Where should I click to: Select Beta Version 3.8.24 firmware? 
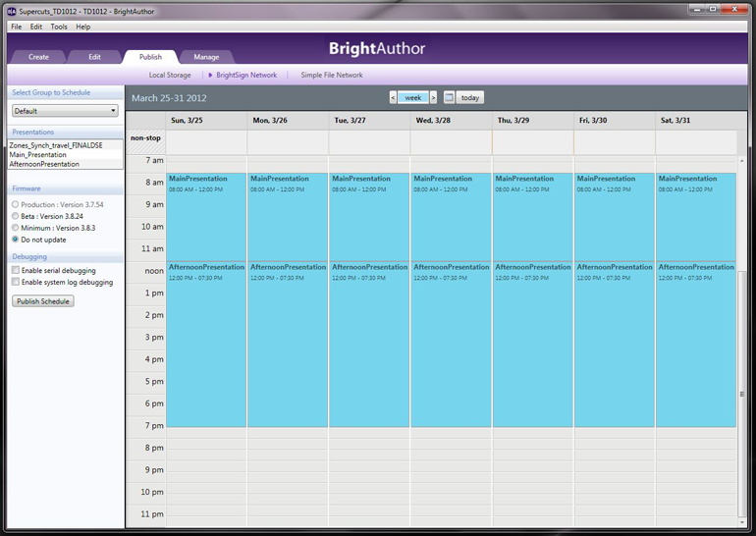pos(16,216)
